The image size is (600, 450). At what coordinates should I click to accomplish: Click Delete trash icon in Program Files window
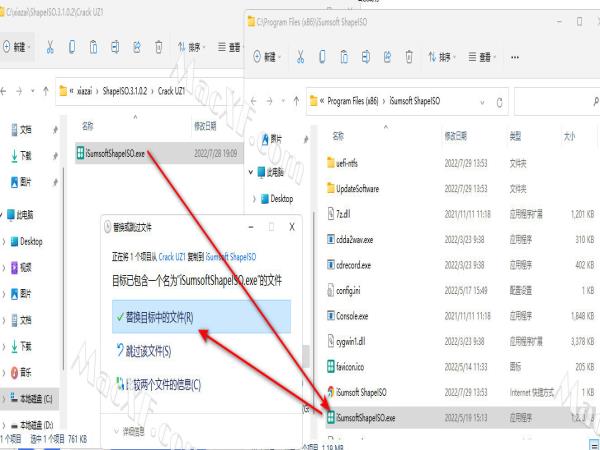tap(409, 57)
